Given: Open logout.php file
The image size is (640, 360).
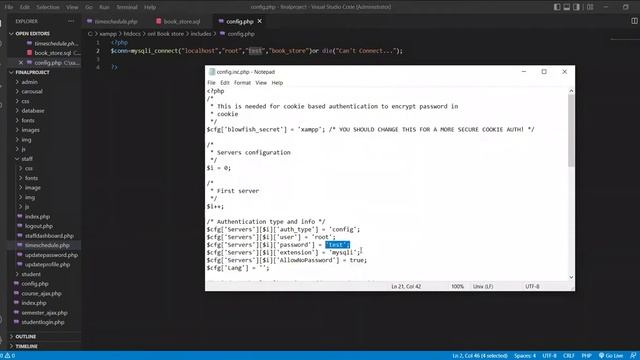Looking at the screenshot, I should (39, 226).
